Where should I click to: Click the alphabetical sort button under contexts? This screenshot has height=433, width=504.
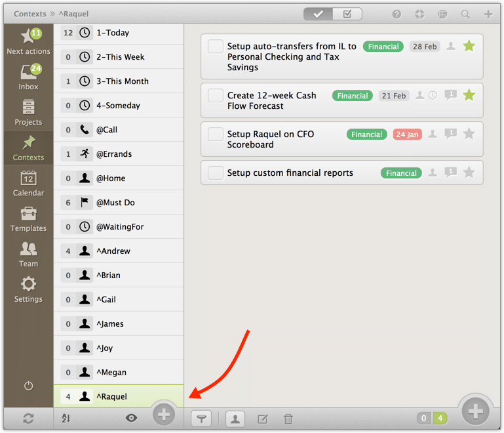pos(66,419)
